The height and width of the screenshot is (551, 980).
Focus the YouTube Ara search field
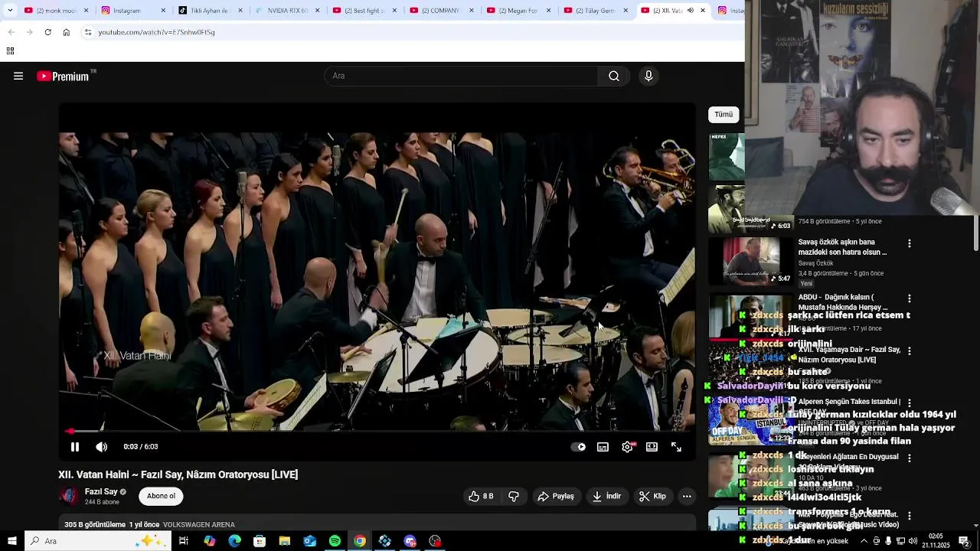(x=461, y=76)
